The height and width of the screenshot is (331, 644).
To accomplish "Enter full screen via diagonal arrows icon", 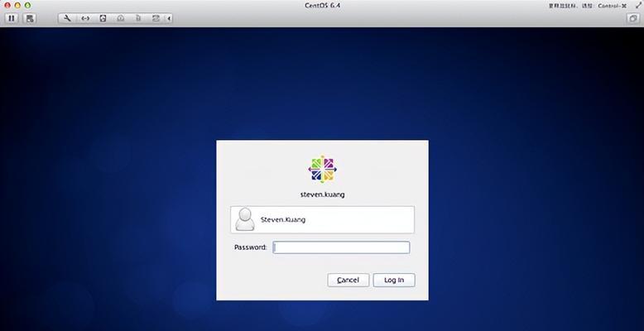I will [638, 5].
